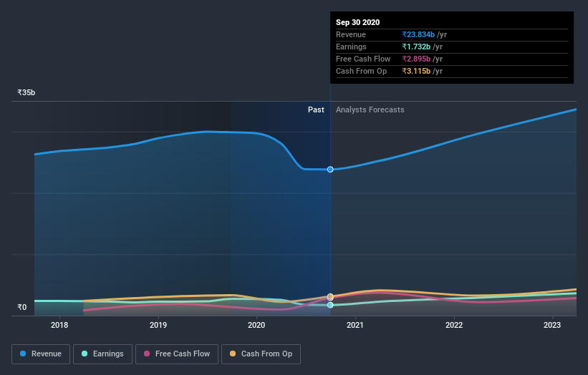Click the 2020 x-axis label
This screenshot has width=588, height=375.
tap(256, 325)
